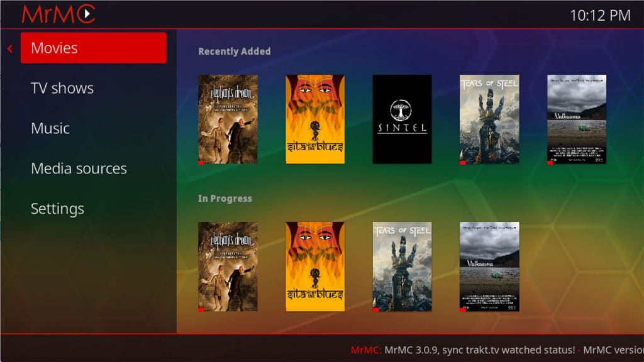Click the Recently Added section heading
644x362 pixels.
click(234, 52)
